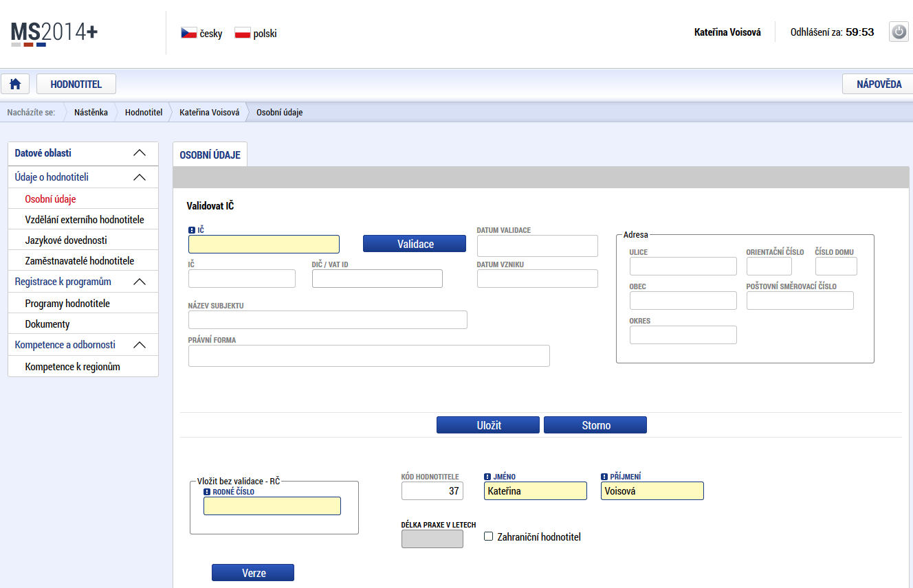Focus the Datum validace field
Image resolution: width=913 pixels, height=588 pixels.
pos(538,245)
